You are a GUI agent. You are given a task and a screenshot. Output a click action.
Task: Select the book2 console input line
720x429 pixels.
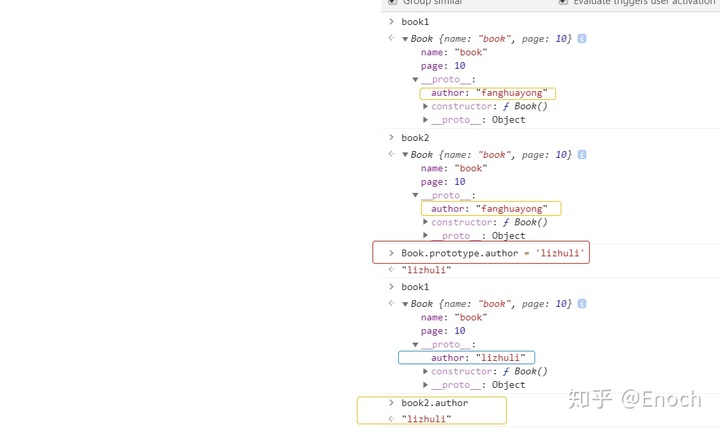coord(415,138)
